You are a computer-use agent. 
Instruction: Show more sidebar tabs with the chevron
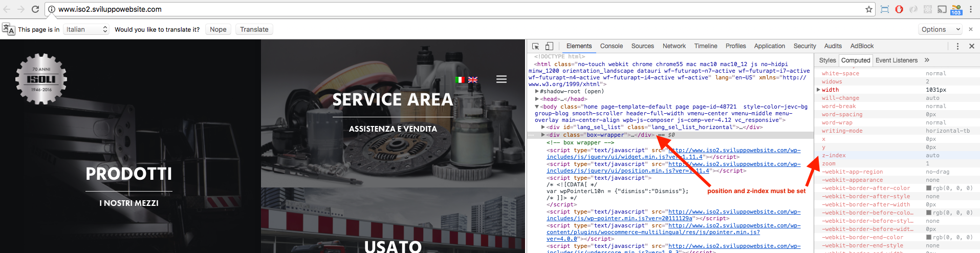pos(927,60)
